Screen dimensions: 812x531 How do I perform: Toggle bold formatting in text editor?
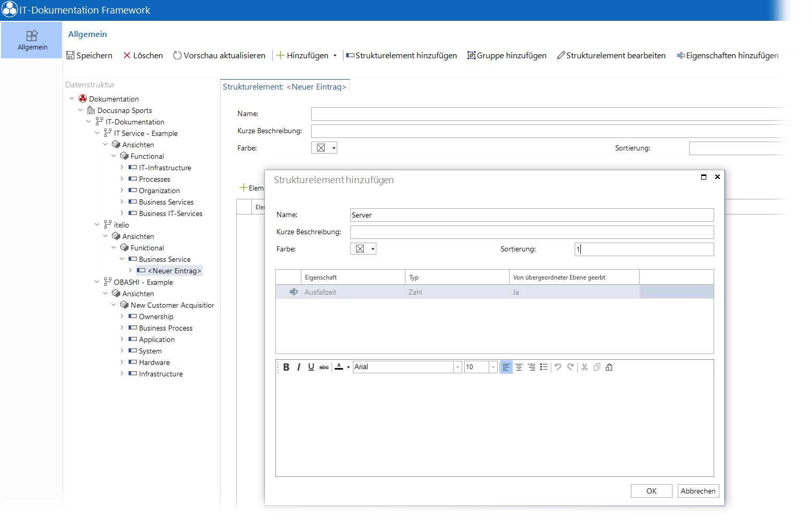tap(286, 367)
